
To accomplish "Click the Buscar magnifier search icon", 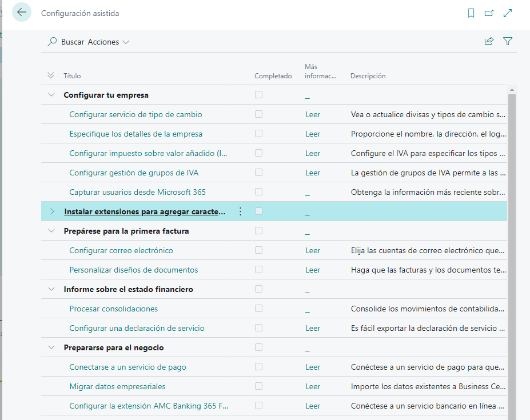I will point(52,42).
